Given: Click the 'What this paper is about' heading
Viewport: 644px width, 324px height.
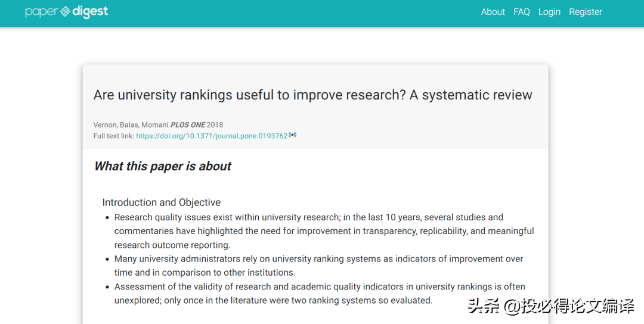Looking at the screenshot, I should [163, 166].
